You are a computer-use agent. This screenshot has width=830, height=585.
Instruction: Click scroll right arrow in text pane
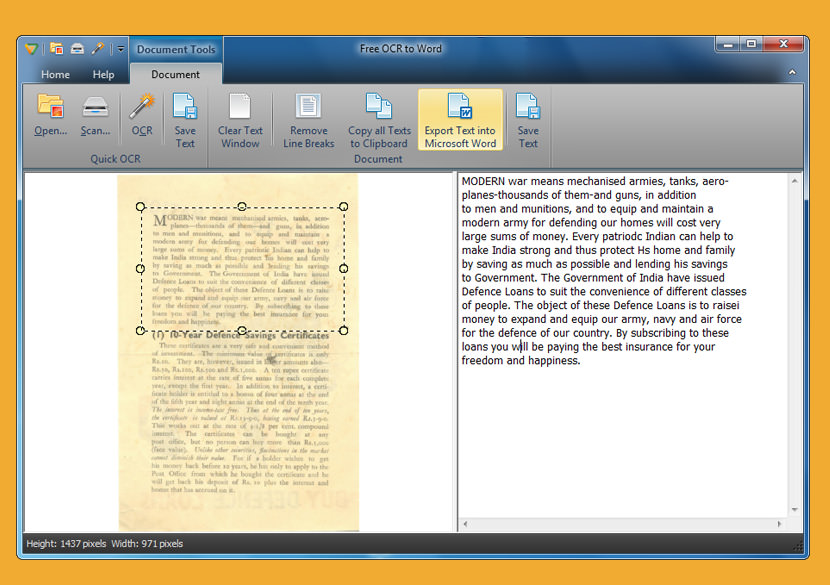coord(779,524)
